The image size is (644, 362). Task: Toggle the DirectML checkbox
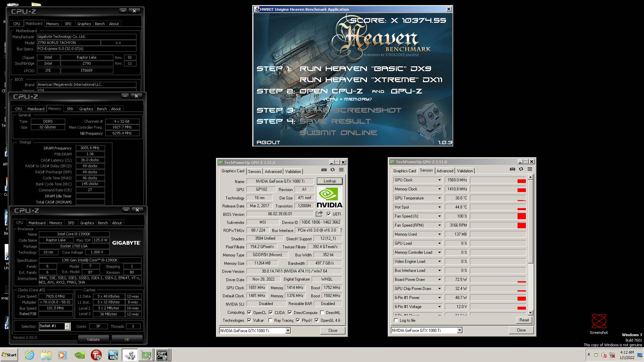click(x=322, y=312)
